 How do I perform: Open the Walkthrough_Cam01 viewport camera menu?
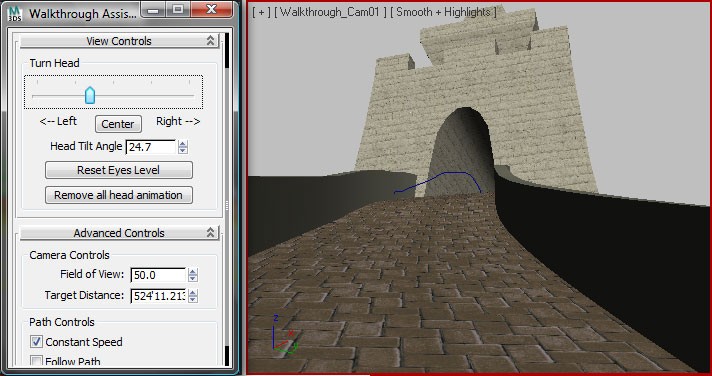pyautogui.click(x=331, y=12)
